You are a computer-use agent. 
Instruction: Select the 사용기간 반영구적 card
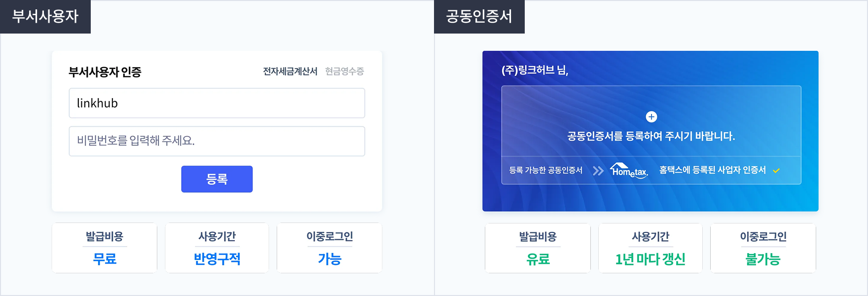[217, 248]
